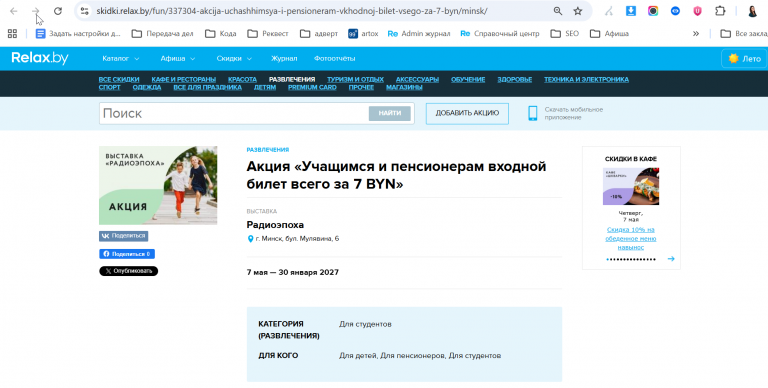This screenshot has width=768, height=388.
Task: Go to 'Все скидки' category
Action: (119, 79)
